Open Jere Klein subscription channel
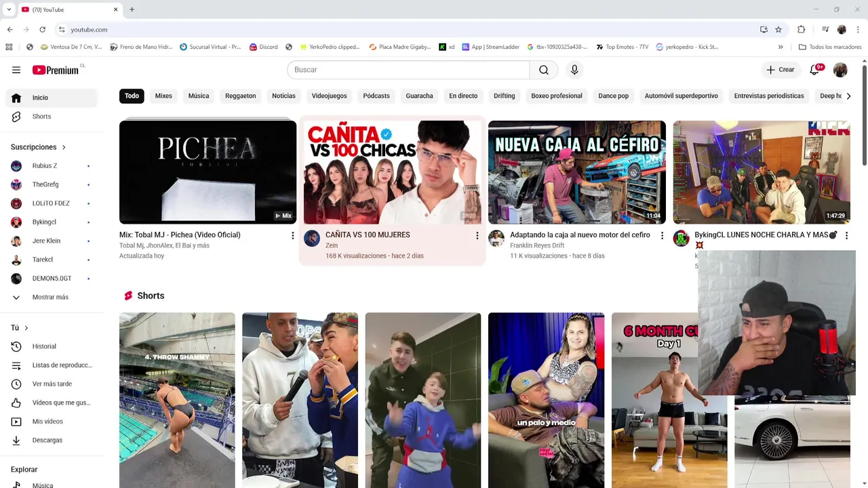868x488 pixels. 52,241
